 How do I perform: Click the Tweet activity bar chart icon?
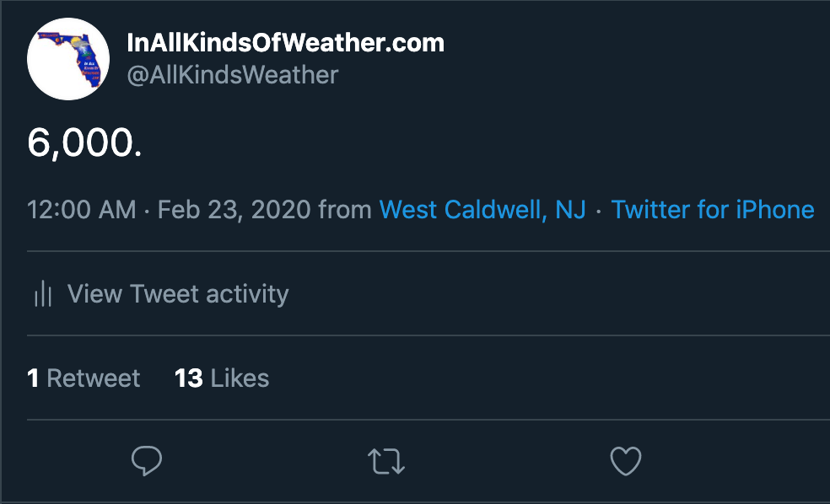pyautogui.click(x=43, y=293)
